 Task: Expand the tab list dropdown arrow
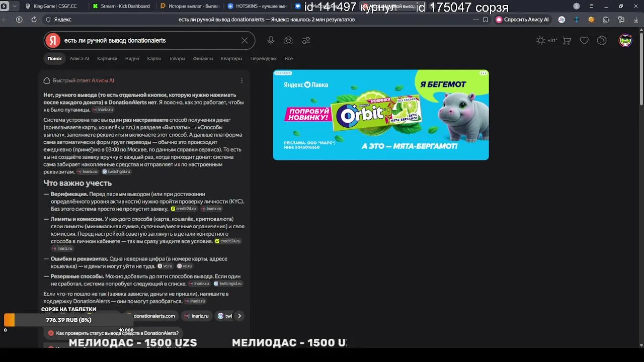[14, 6]
